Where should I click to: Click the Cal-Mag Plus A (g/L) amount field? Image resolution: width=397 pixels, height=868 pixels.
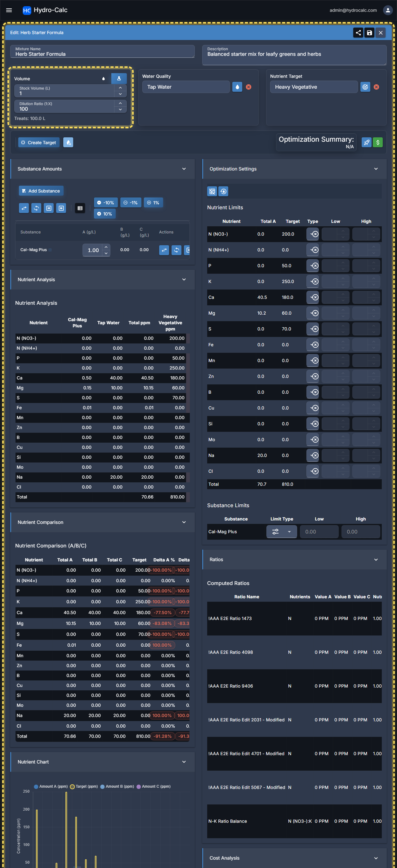(x=92, y=250)
